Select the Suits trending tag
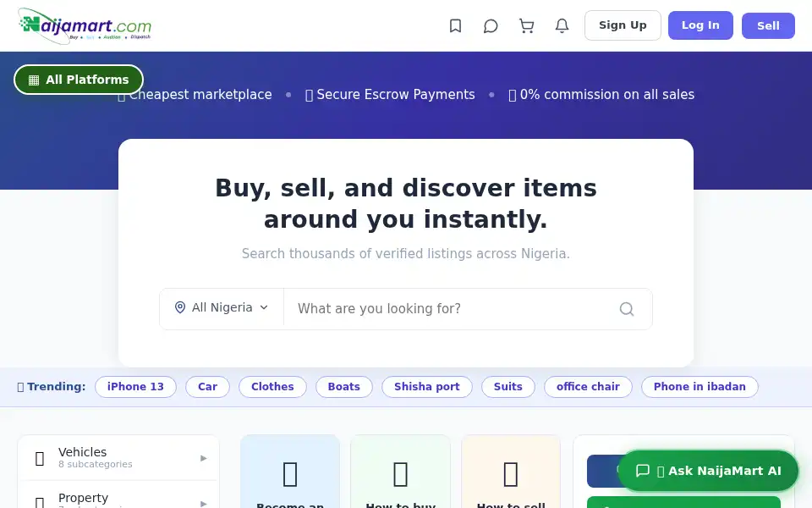The height and width of the screenshot is (508, 812). point(508,387)
